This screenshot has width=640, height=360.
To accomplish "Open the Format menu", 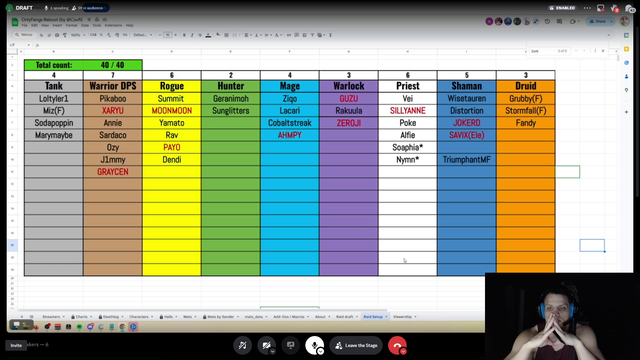I will 71,25.
